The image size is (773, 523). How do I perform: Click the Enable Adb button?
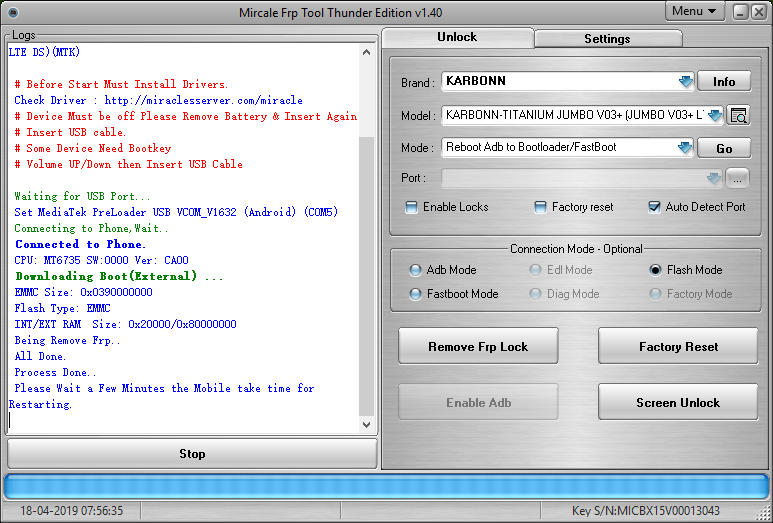[478, 402]
